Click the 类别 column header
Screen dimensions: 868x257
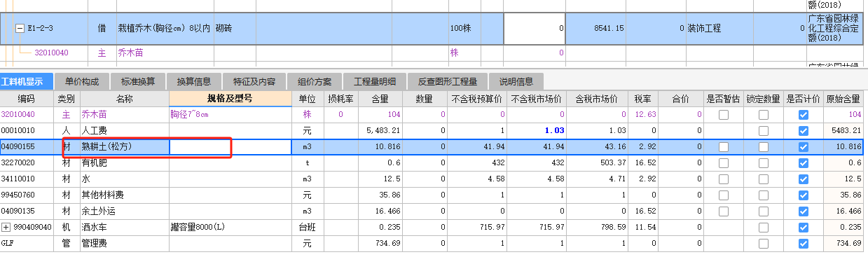click(67, 99)
